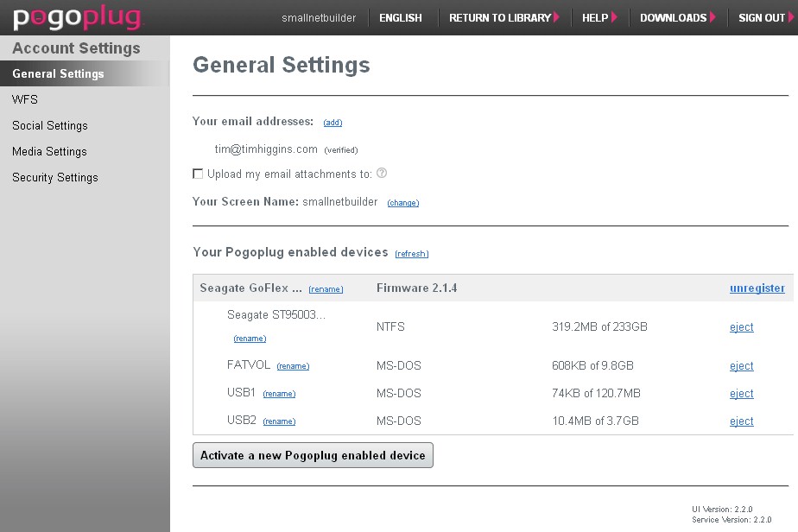This screenshot has height=532, width=798.
Task: Unregister the Seagate GoFlex device
Action: (x=757, y=288)
